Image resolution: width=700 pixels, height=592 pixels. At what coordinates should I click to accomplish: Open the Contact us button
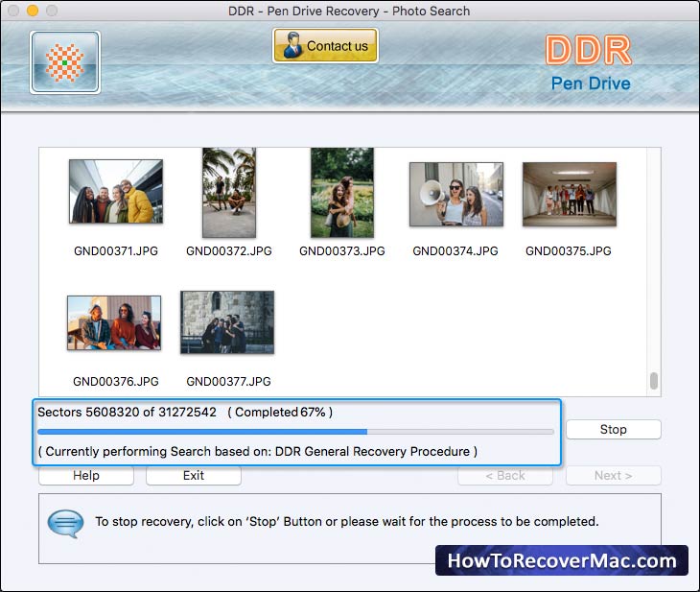click(x=325, y=45)
